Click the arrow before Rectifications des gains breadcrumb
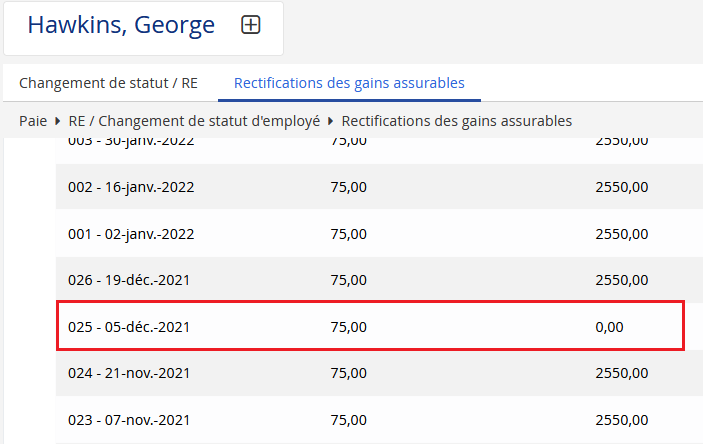Screen dimensions: 703x444 [x=331, y=121]
